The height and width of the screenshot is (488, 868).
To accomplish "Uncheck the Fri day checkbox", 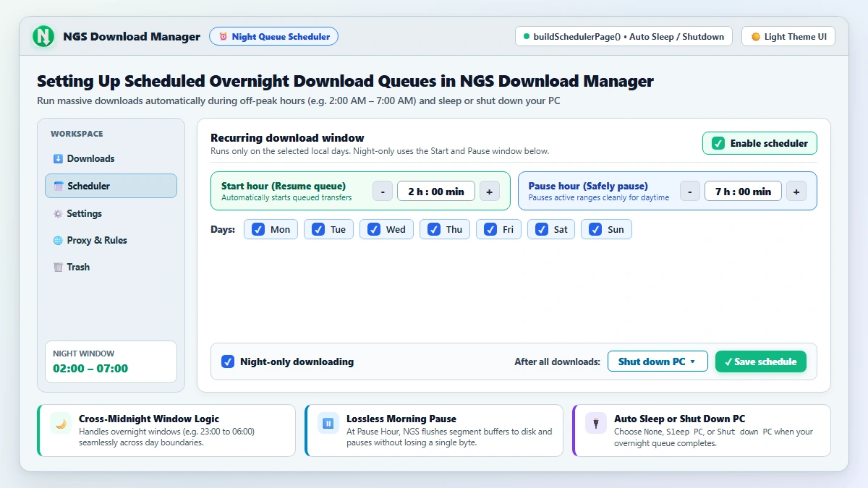I will [x=490, y=229].
